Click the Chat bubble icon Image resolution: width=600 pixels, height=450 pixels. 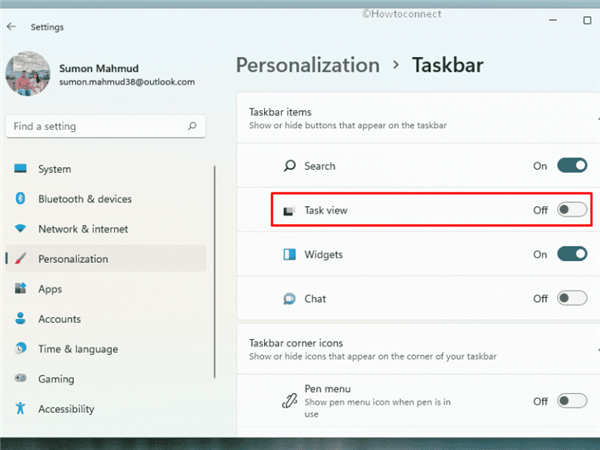289,298
